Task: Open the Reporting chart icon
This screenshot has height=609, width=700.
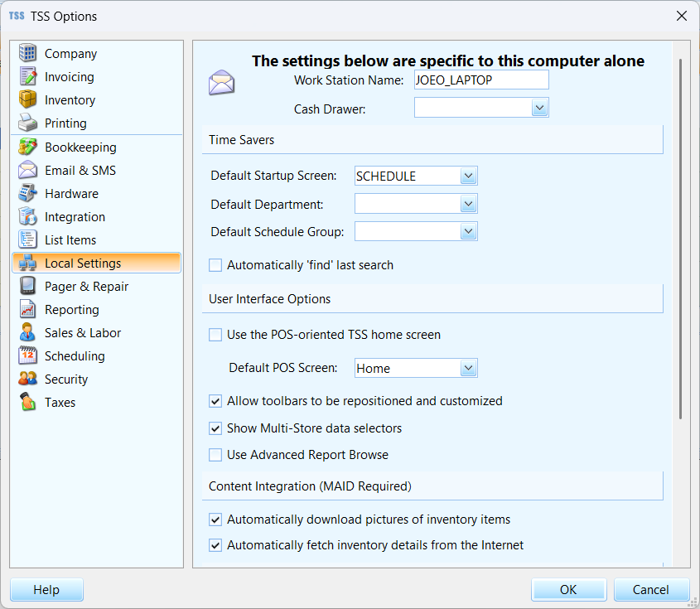Action: tap(27, 309)
